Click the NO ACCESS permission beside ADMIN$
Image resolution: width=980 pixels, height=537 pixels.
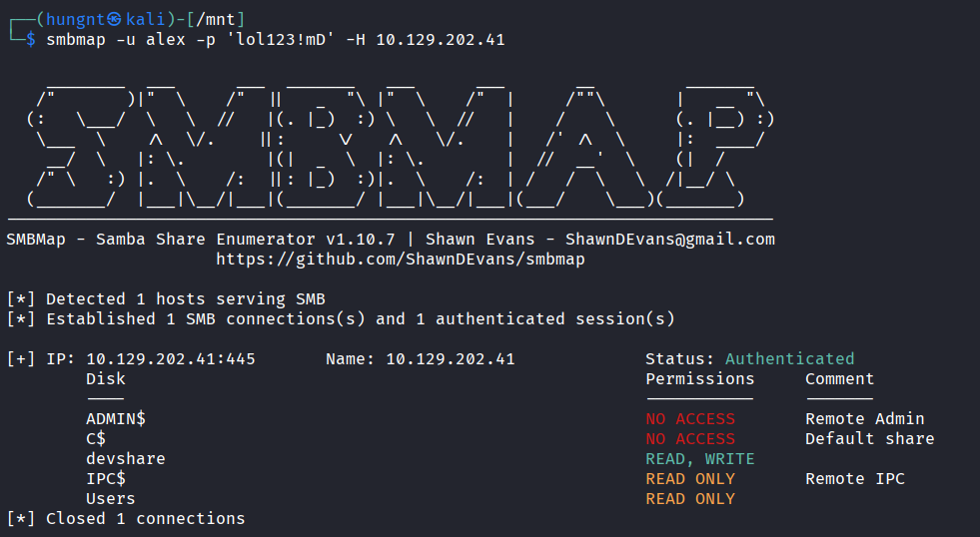(690, 419)
